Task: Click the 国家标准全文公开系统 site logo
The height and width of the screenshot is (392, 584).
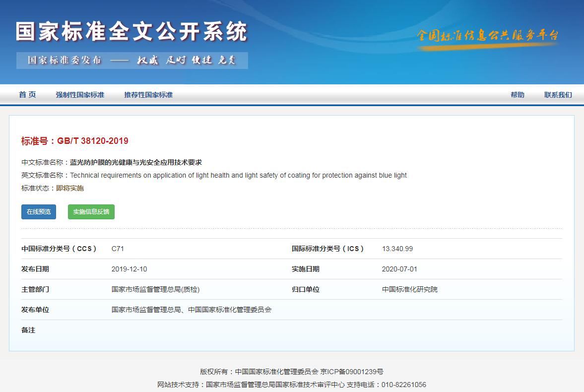Action: [x=131, y=30]
